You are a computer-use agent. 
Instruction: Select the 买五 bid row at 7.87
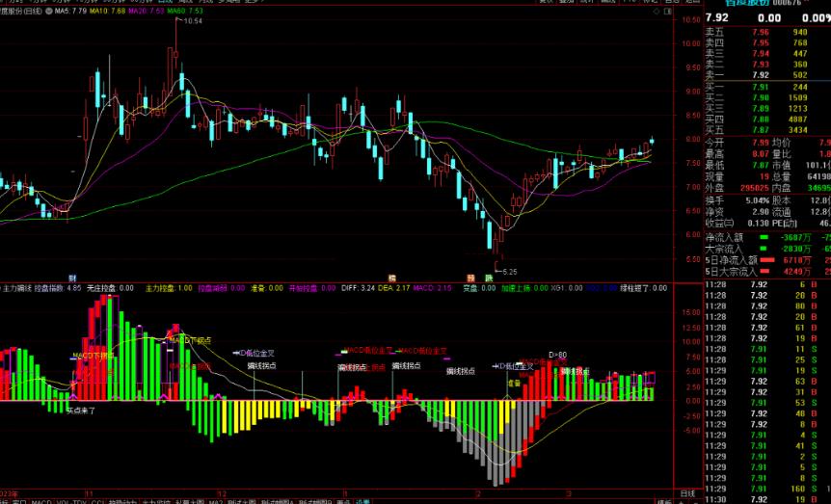(766, 130)
